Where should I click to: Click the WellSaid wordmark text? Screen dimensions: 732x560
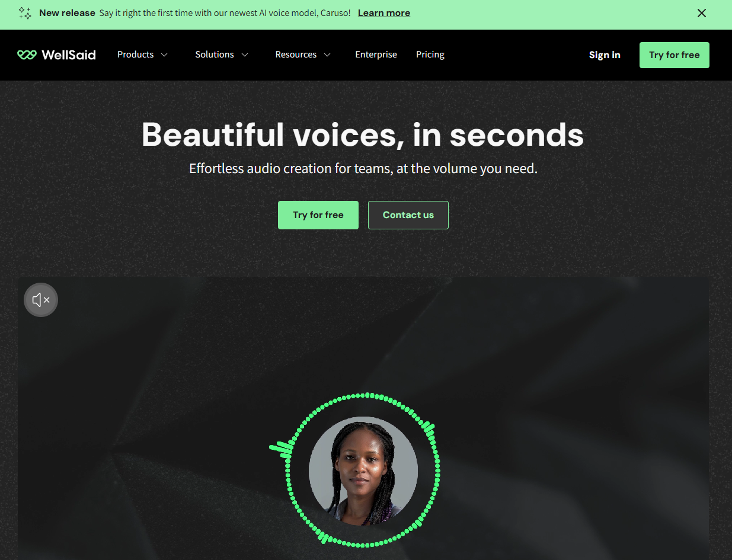point(69,55)
